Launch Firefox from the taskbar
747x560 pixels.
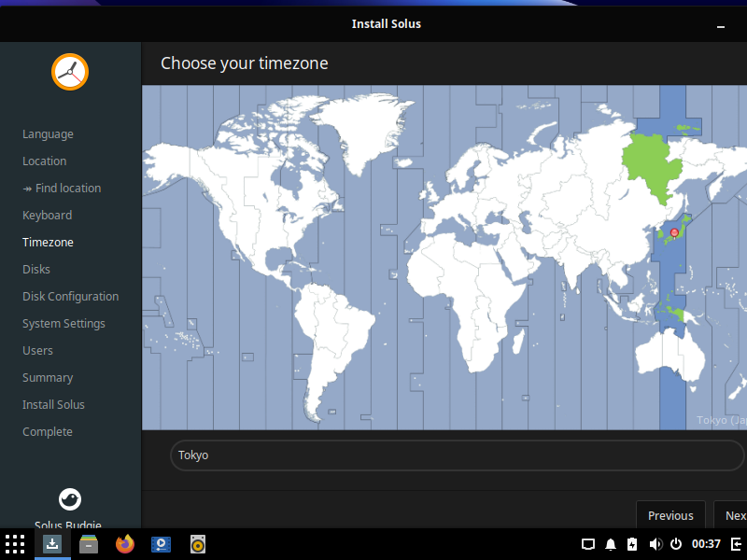click(125, 544)
